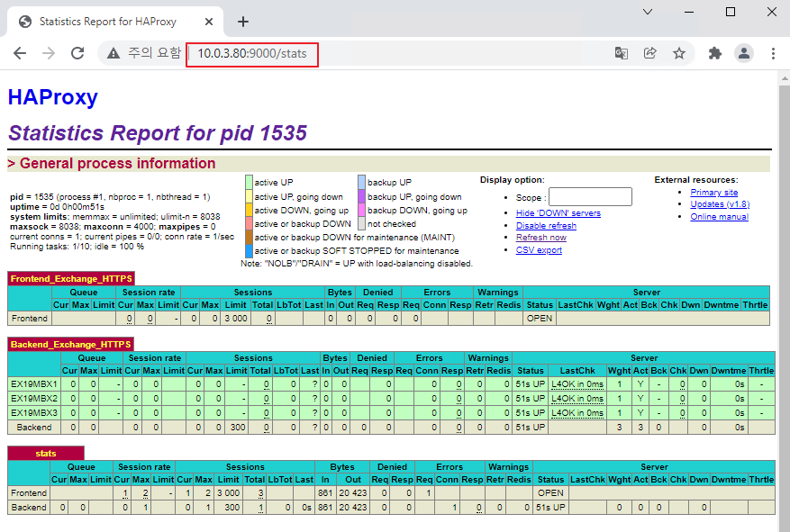Go back using the browser back arrow
This screenshot has height=532, width=790.
click(x=20, y=53)
